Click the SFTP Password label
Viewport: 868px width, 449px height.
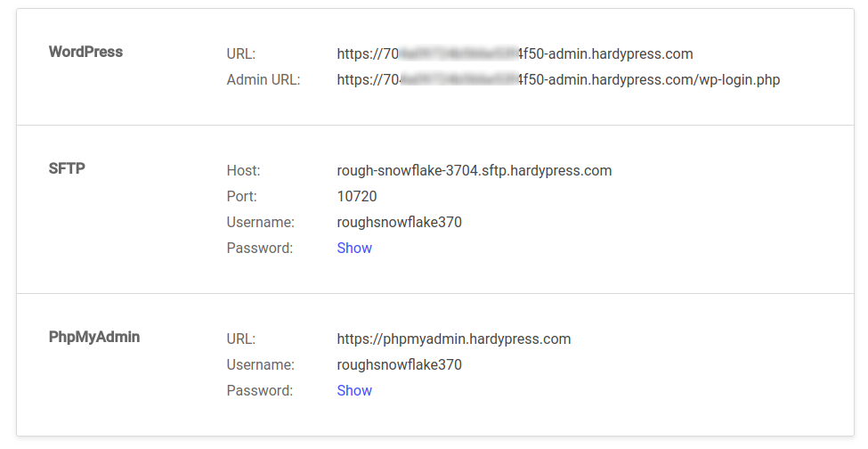tap(259, 248)
